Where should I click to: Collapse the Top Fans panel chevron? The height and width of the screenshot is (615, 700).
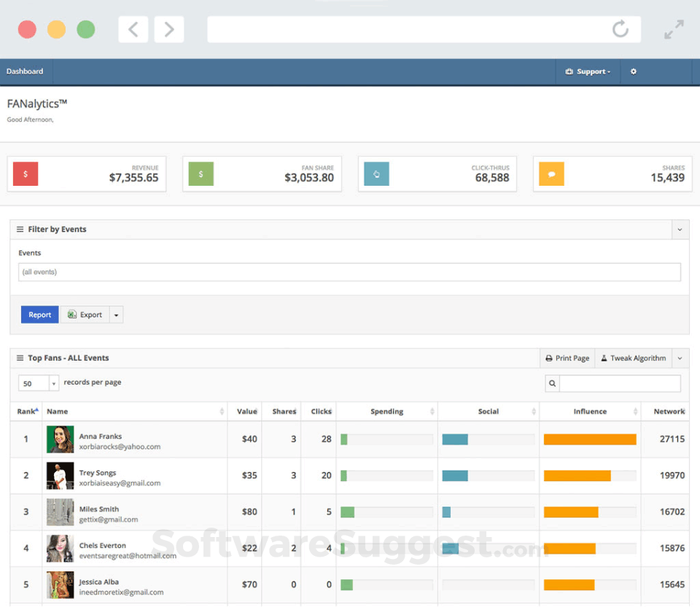(x=680, y=358)
